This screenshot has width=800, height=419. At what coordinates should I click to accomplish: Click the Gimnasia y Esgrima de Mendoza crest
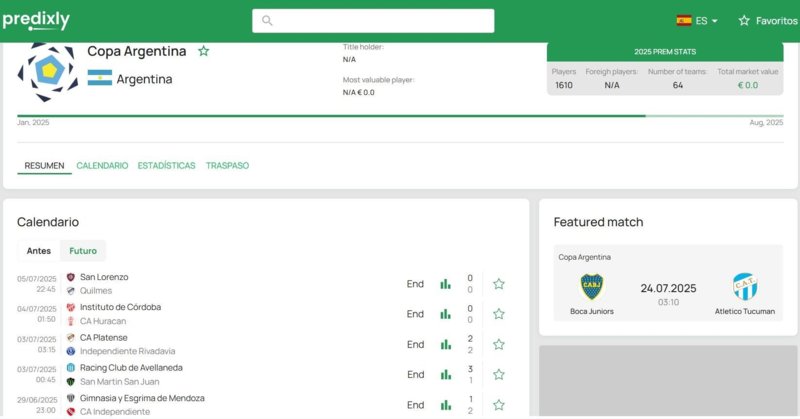point(71,398)
